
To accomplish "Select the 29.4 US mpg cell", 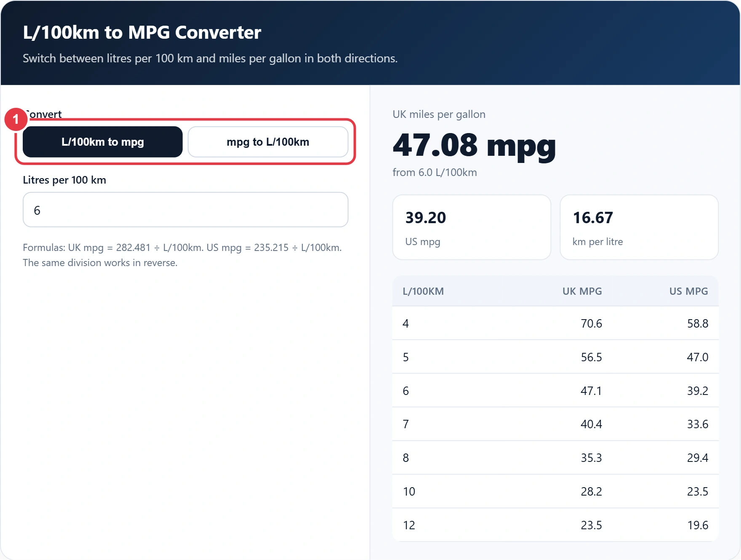I will coord(698,458).
